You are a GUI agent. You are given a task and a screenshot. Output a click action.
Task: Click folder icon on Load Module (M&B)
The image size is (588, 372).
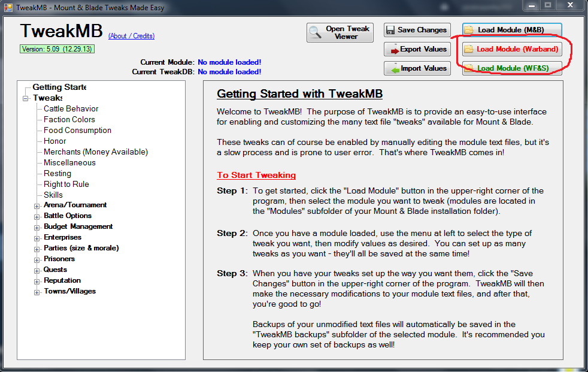pos(469,29)
